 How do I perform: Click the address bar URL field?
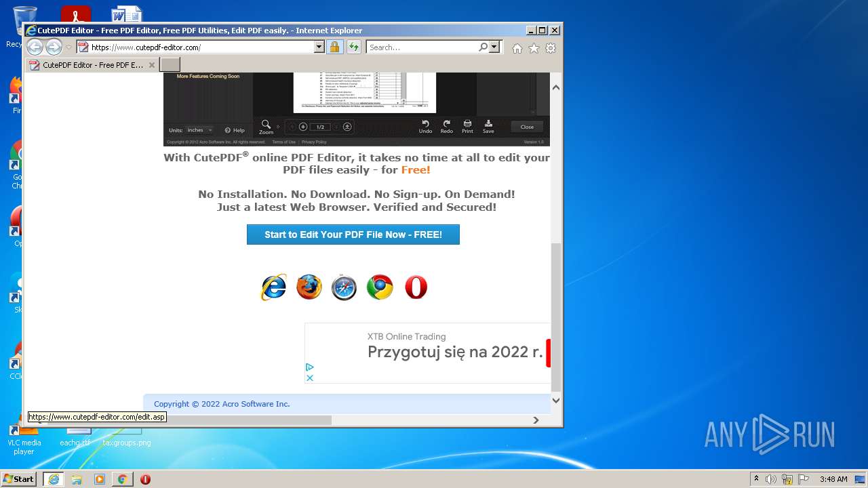click(x=195, y=47)
